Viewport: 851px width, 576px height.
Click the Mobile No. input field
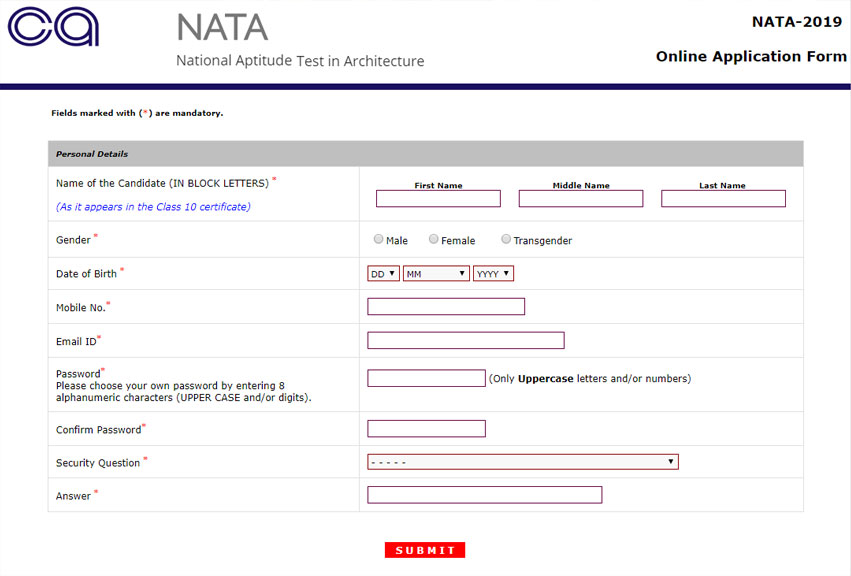(x=445, y=306)
